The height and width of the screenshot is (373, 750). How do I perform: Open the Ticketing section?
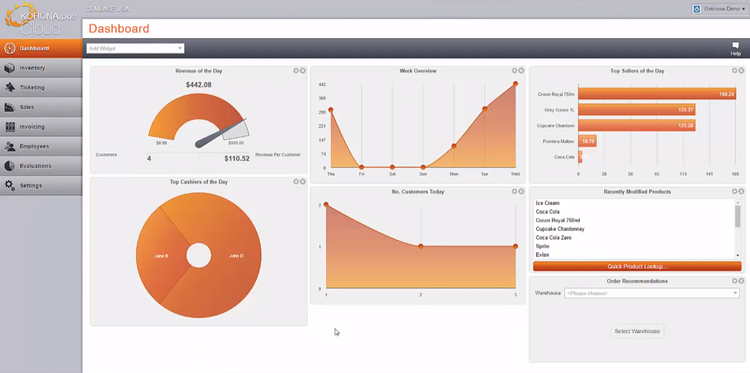coord(41,88)
